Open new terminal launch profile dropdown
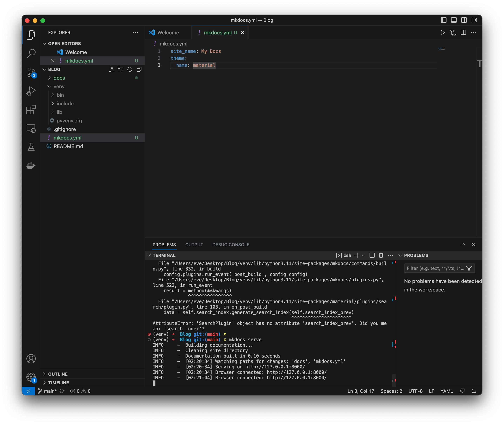Screen dimensions: 504x424 (363, 255)
